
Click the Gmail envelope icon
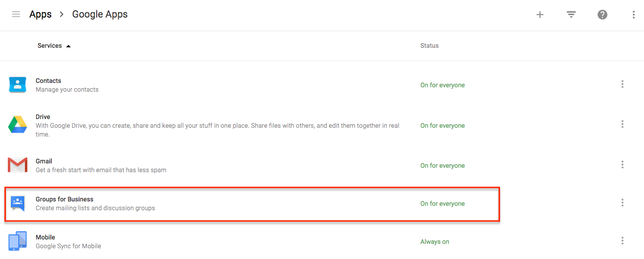[x=18, y=165]
